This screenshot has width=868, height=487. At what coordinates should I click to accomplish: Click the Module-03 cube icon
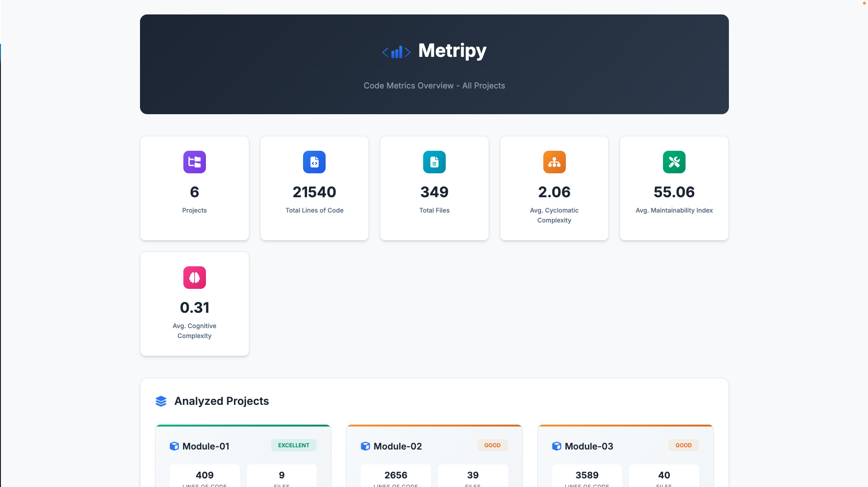(557, 446)
